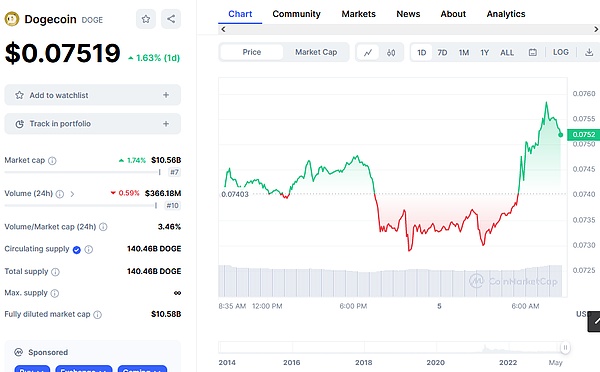Toggle the LOG scale option
This screenshot has height=372, width=600.
point(561,52)
